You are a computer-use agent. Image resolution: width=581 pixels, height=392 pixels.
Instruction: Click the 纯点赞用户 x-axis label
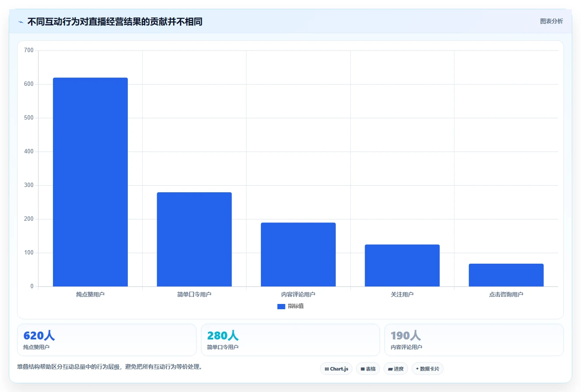pos(90,294)
